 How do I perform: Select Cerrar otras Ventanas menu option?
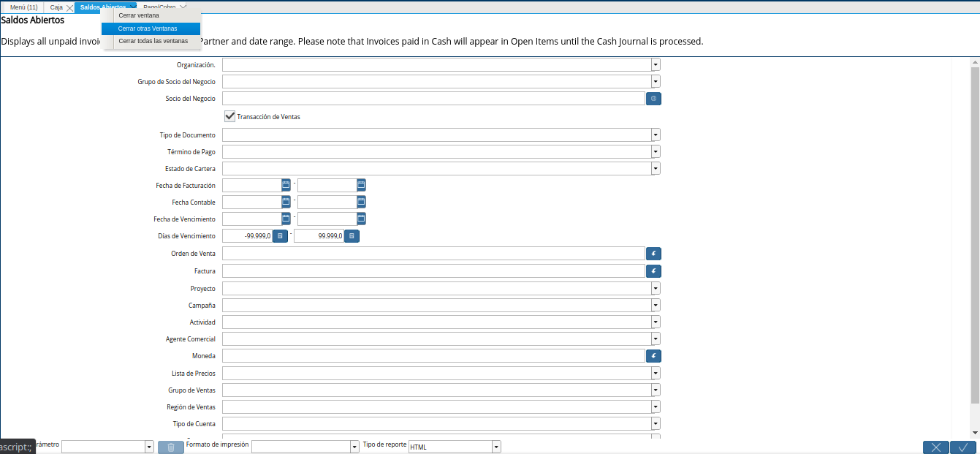click(x=148, y=29)
